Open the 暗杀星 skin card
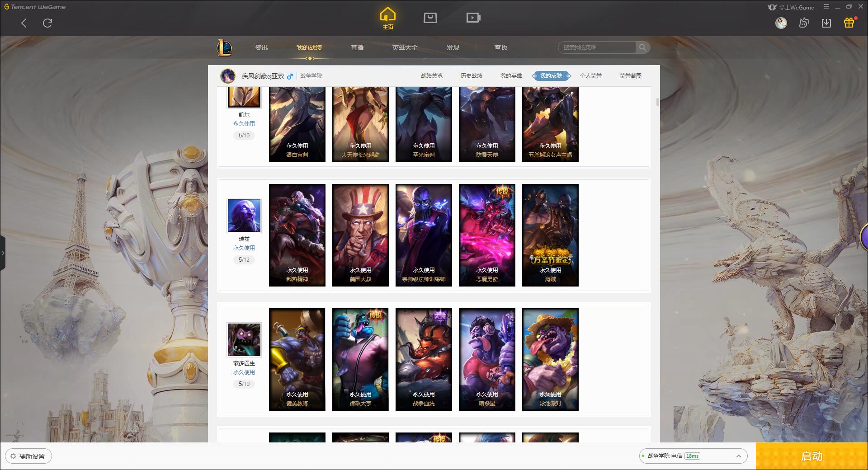This screenshot has height=470, width=868. pos(487,359)
